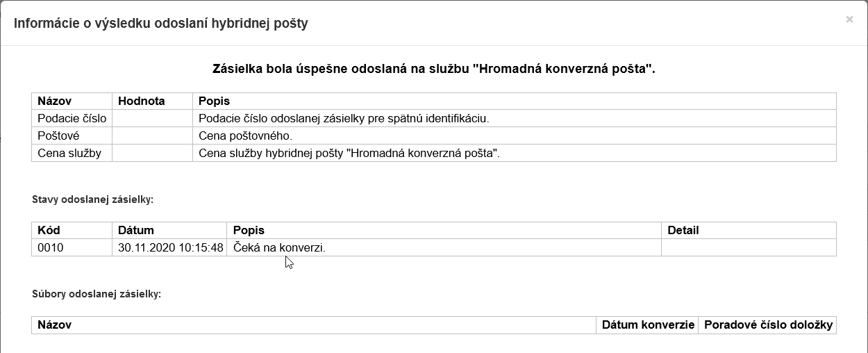The height and width of the screenshot is (353, 868).
Task: Click the Stavy odoslanej zásielky heading
Action: [x=92, y=199]
